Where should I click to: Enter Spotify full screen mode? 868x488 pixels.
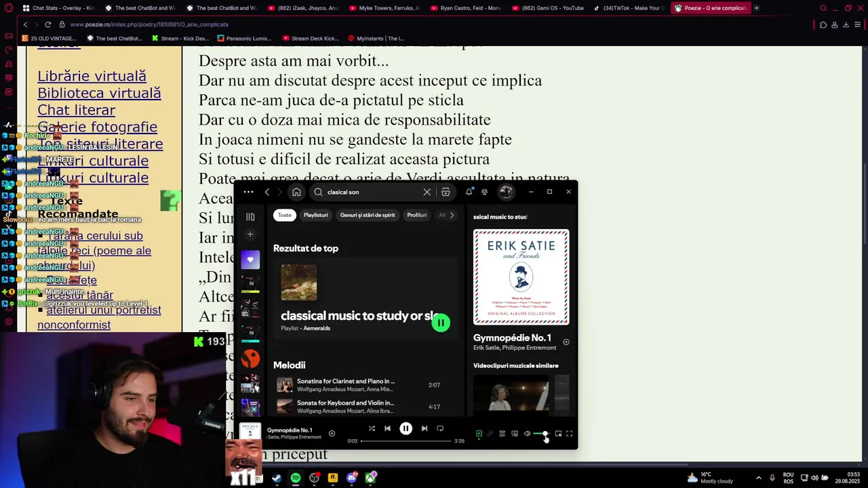coord(570,434)
